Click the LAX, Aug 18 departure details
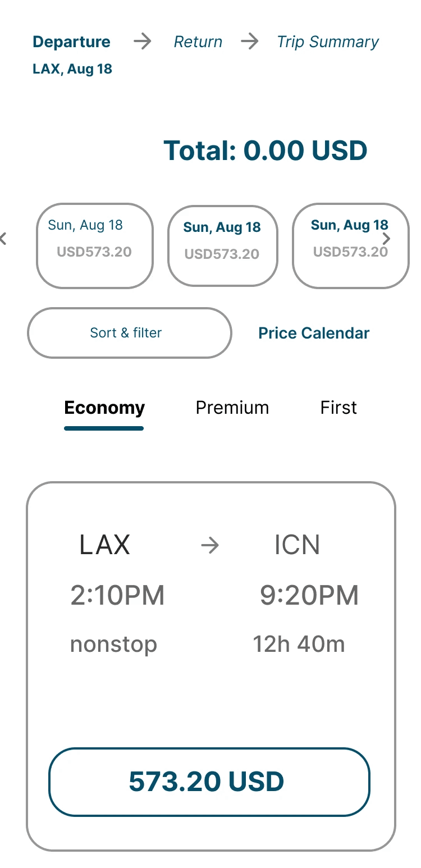 point(72,69)
